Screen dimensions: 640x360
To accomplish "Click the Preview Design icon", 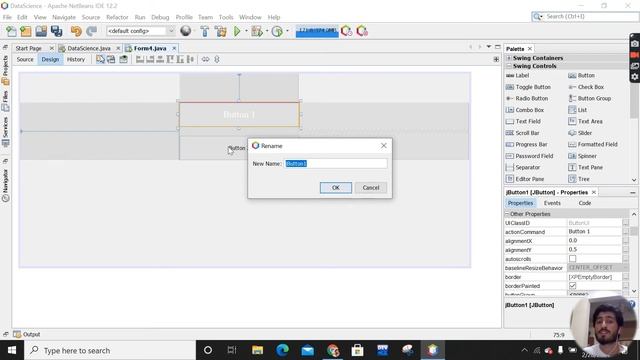I will (123, 60).
